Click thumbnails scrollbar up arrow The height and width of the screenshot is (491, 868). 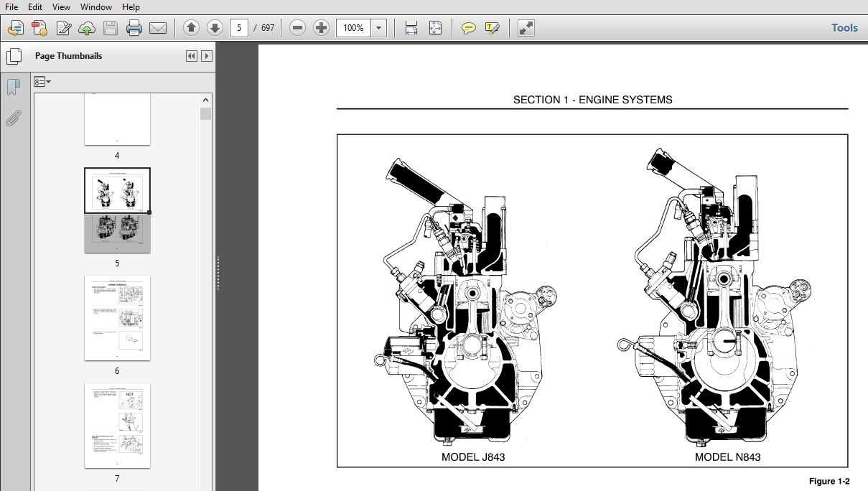tap(206, 100)
